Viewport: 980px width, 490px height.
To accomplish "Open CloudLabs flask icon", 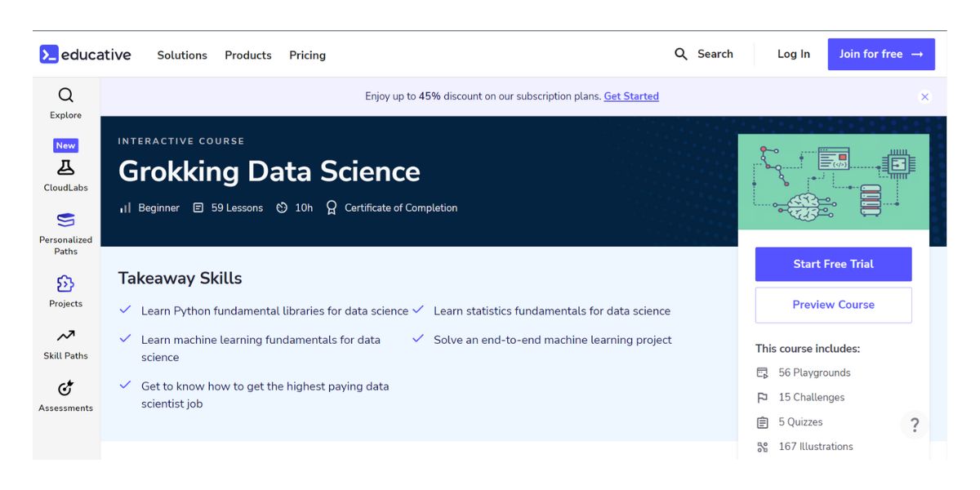I will coord(65,167).
